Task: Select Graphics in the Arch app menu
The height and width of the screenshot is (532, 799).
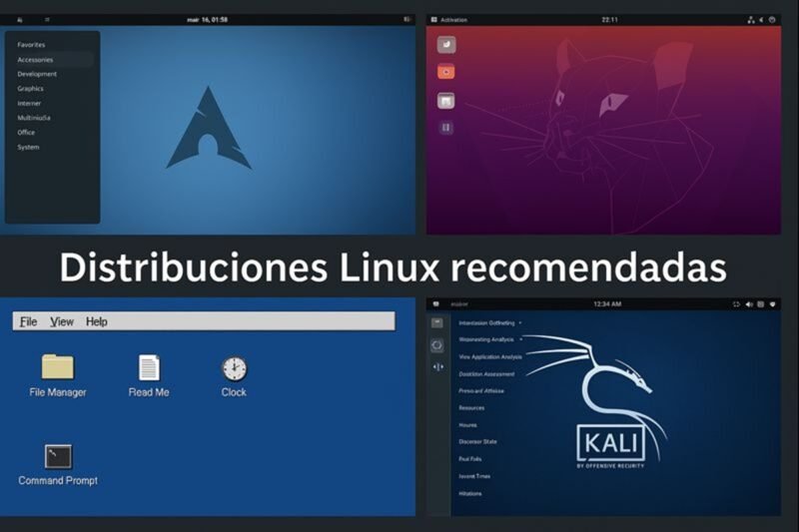Action: (30, 89)
